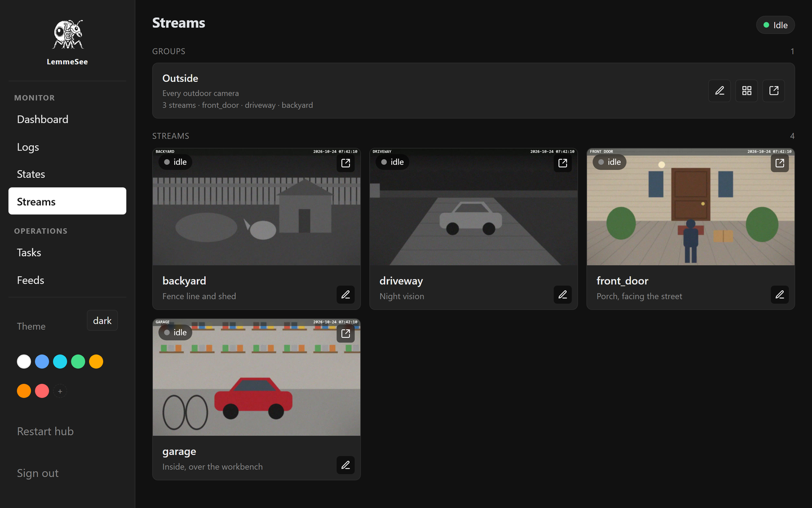Viewport: 812px width, 508px height.
Task: Pick the green accent color swatch
Action: pos(78,362)
